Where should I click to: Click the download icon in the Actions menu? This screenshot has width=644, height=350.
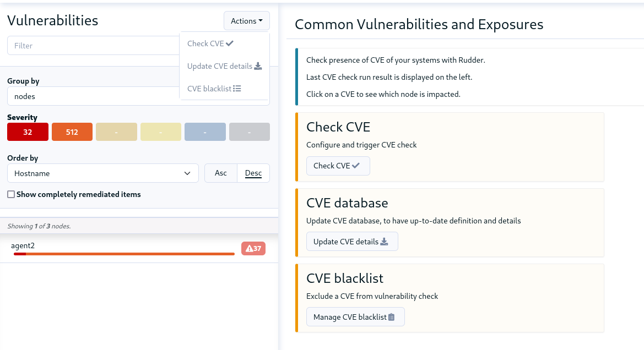(x=258, y=65)
